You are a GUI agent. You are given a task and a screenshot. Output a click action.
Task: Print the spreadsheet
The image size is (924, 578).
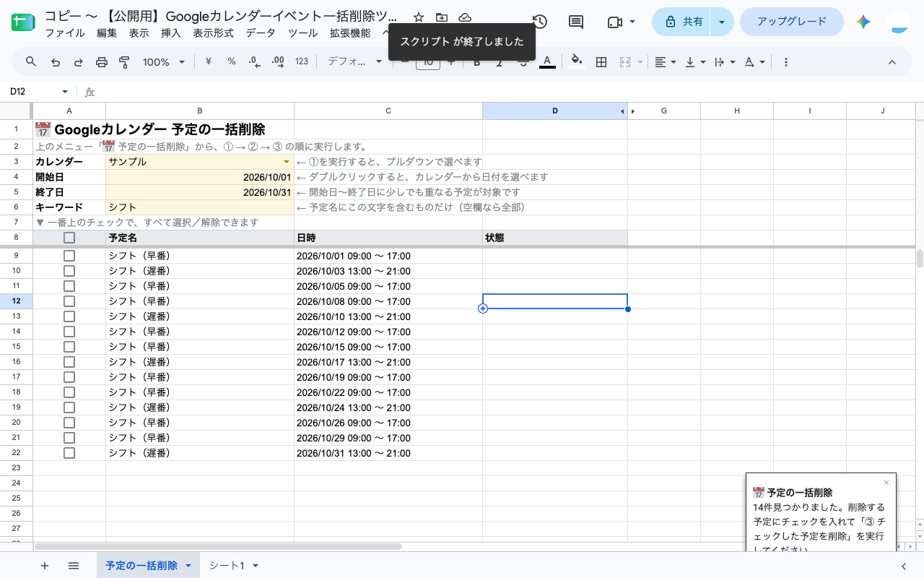tap(102, 62)
